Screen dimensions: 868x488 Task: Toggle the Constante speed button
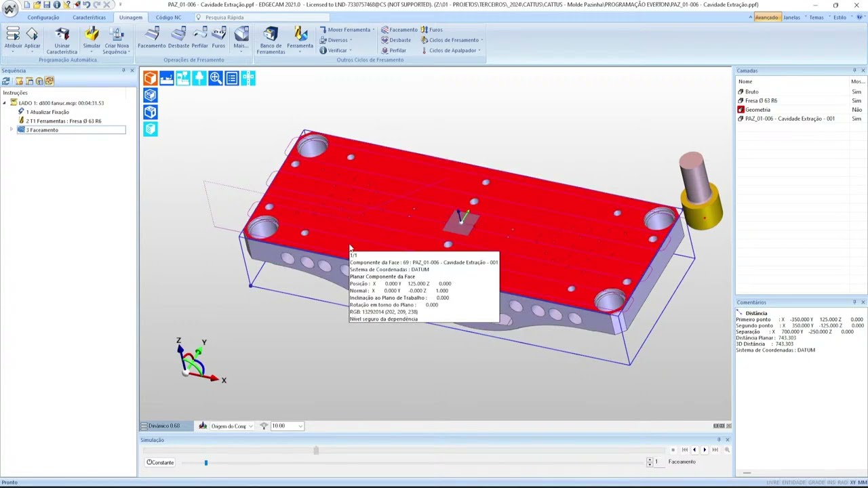161,462
